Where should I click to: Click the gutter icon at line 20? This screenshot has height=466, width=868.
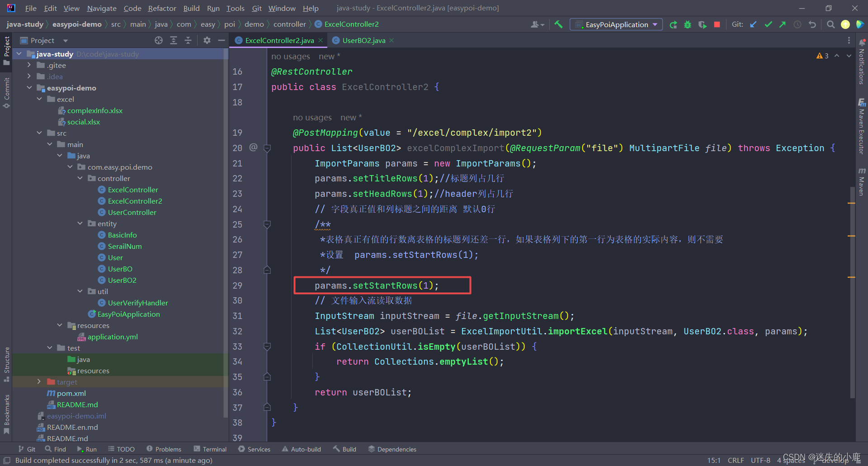[x=253, y=147]
